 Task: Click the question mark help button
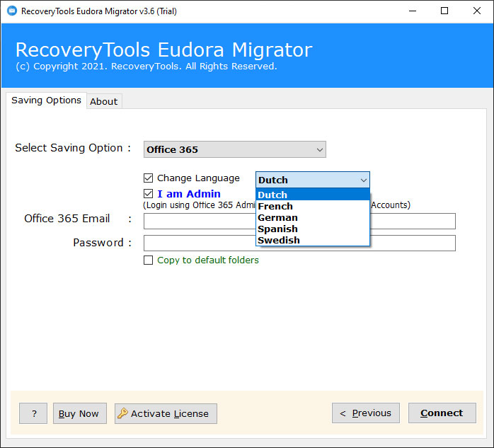(x=33, y=413)
